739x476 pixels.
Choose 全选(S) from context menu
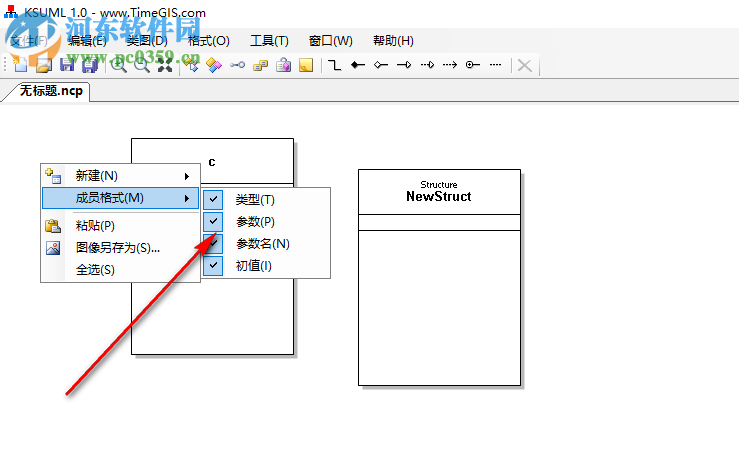120,270
